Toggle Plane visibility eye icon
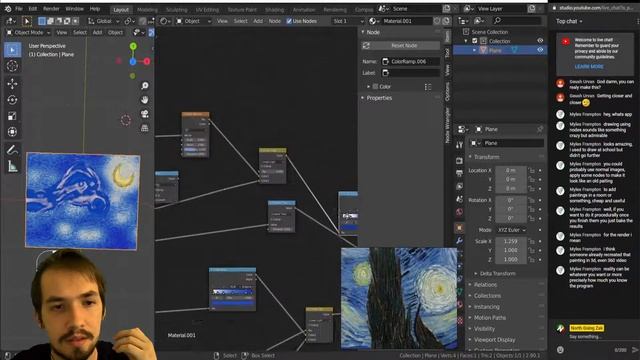The width and height of the screenshot is (640, 360). tap(540, 50)
